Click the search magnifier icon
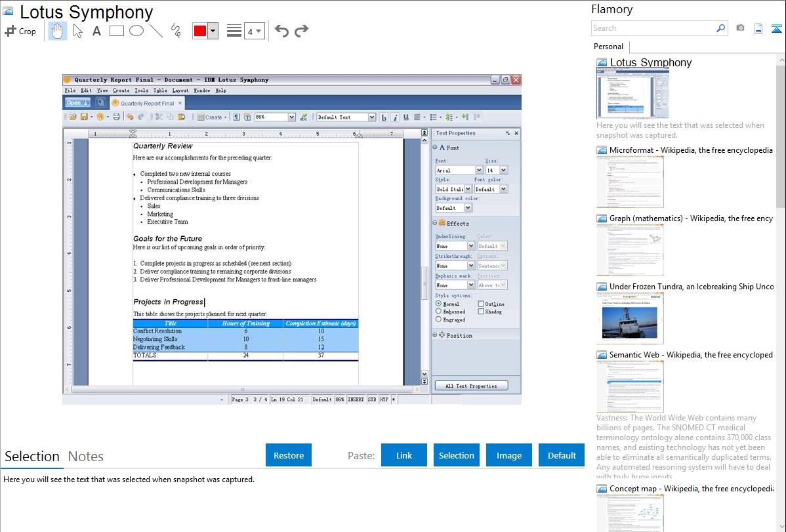Viewport: 786px width, 532px height. click(x=720, y=28)
